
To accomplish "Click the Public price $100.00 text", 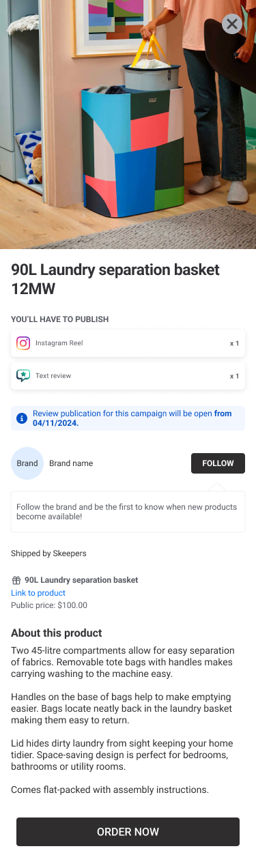I will tap(49, 605).
